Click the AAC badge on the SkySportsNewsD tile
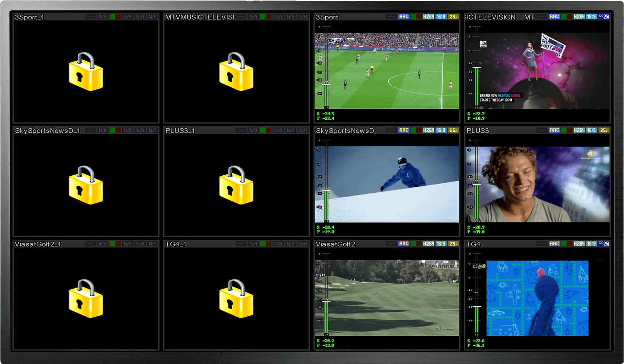 404,130
